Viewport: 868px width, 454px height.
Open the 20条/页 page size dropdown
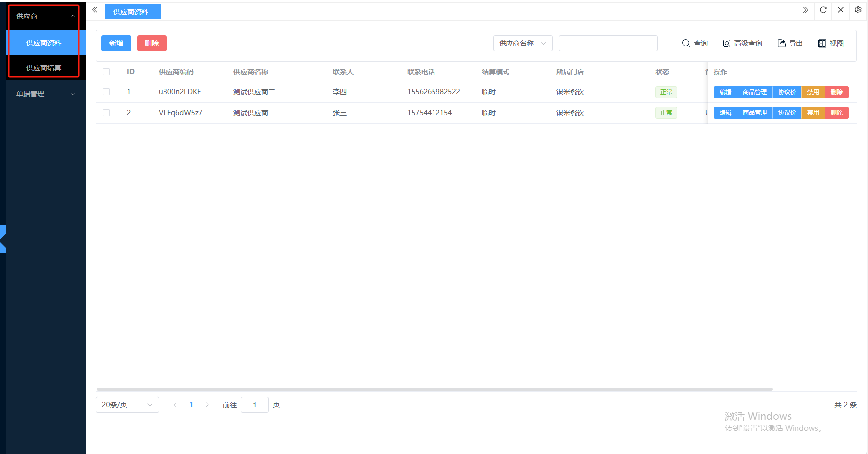tap(127, 405)
